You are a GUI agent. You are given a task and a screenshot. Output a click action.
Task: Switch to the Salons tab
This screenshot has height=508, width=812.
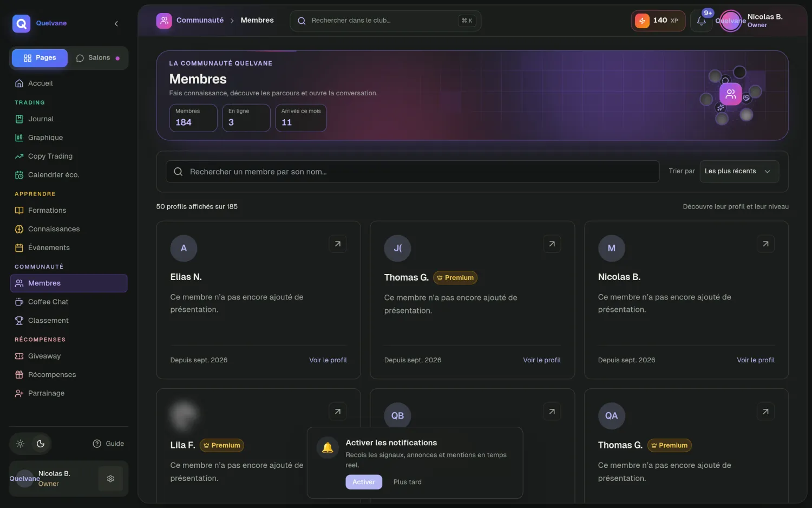(98, 58)
